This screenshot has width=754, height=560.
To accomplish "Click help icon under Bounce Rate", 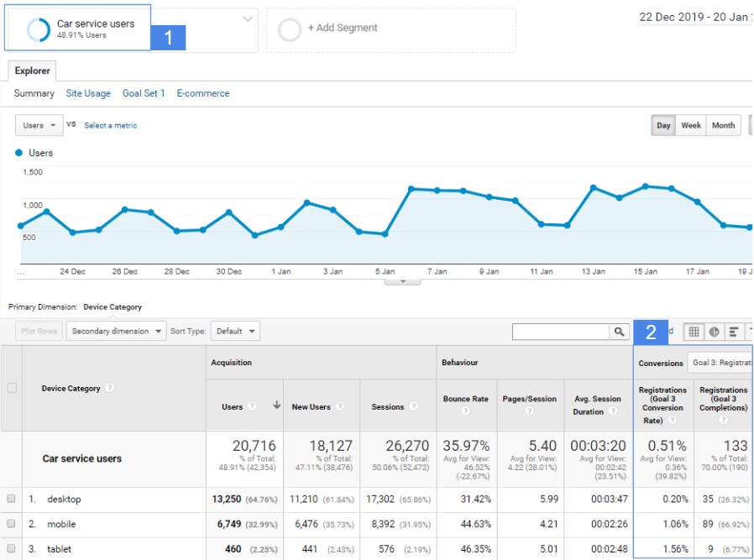I will point(465,411).
